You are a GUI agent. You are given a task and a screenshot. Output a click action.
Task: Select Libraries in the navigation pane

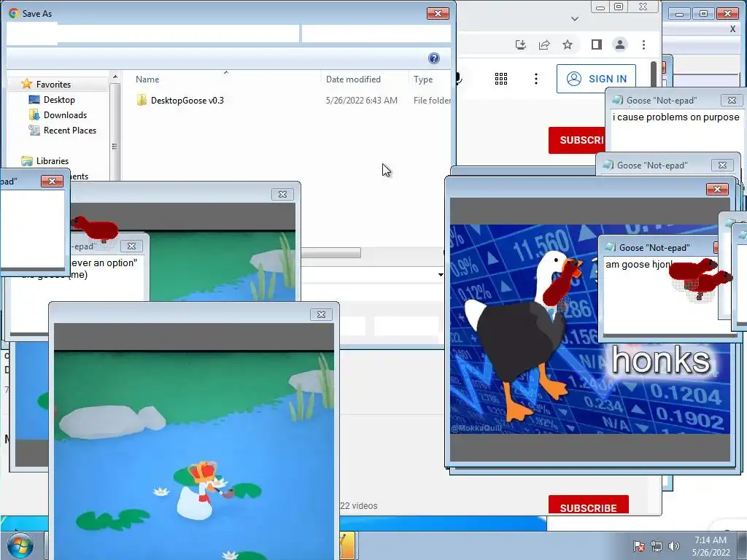53,160
